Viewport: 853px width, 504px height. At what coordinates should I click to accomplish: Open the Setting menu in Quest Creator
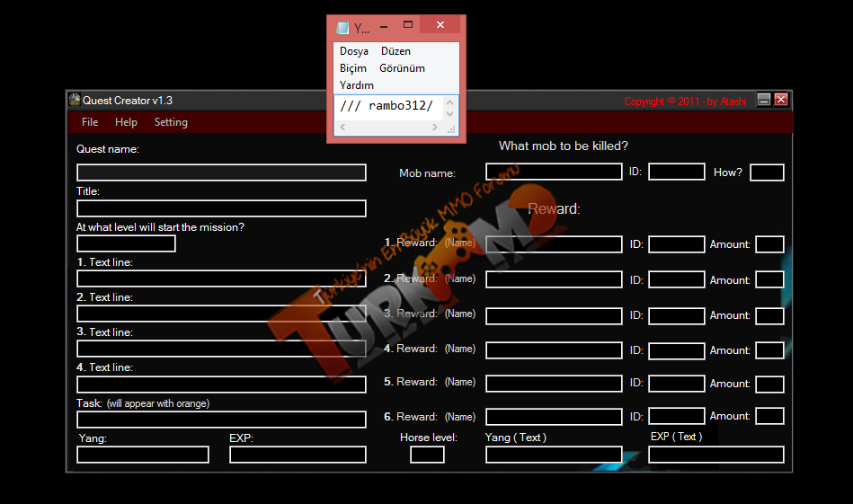click(x=171, y=122)
